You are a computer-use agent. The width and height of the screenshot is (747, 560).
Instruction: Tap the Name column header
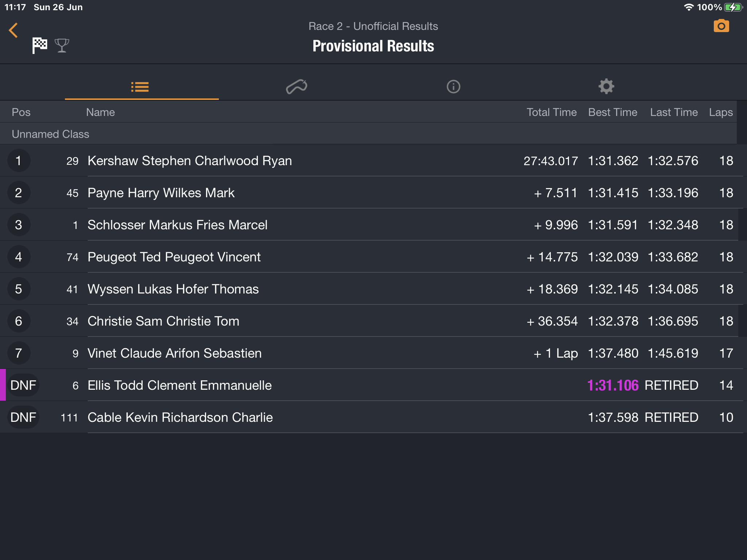100,112
